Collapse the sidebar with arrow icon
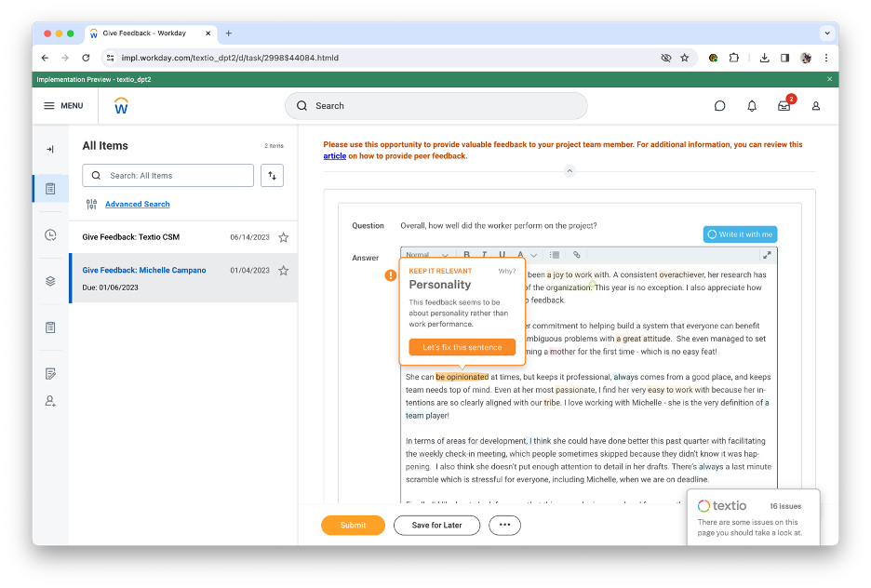The image size is (871, 588). tap(50, 149)
